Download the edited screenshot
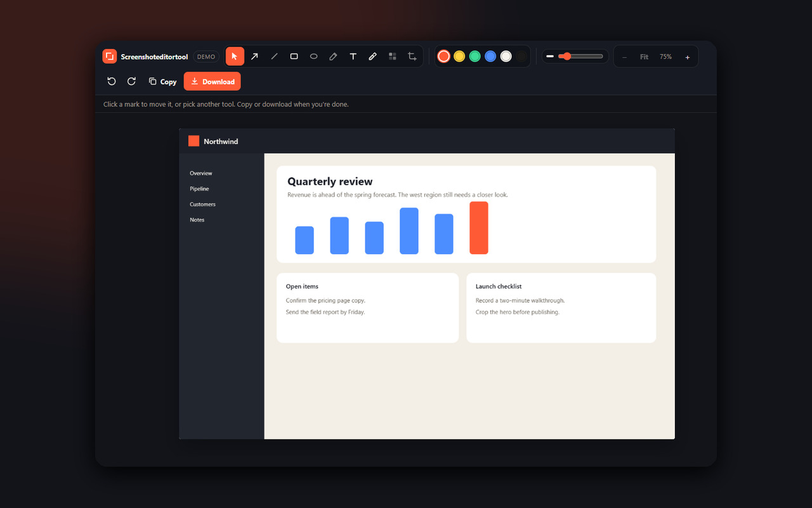This screenshot has width=812, height=508. [x=213, y=81]
